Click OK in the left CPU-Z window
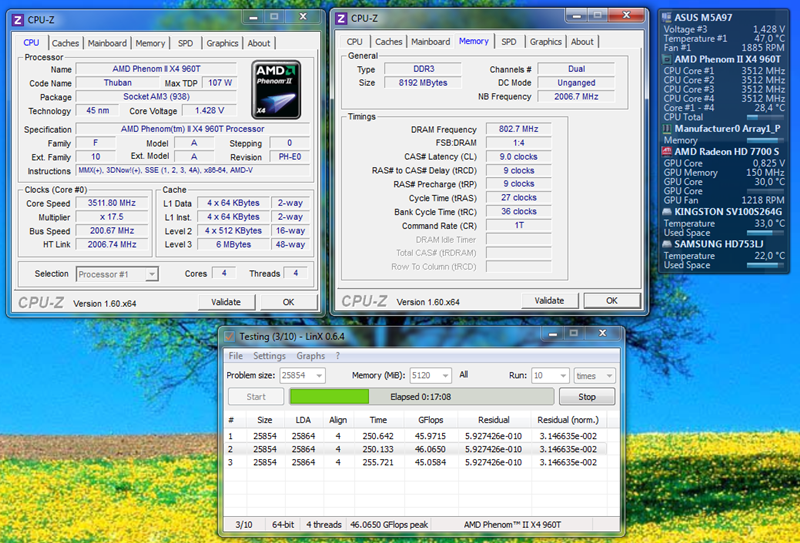Viewport: 800px width, 543px height. (288, 302)
